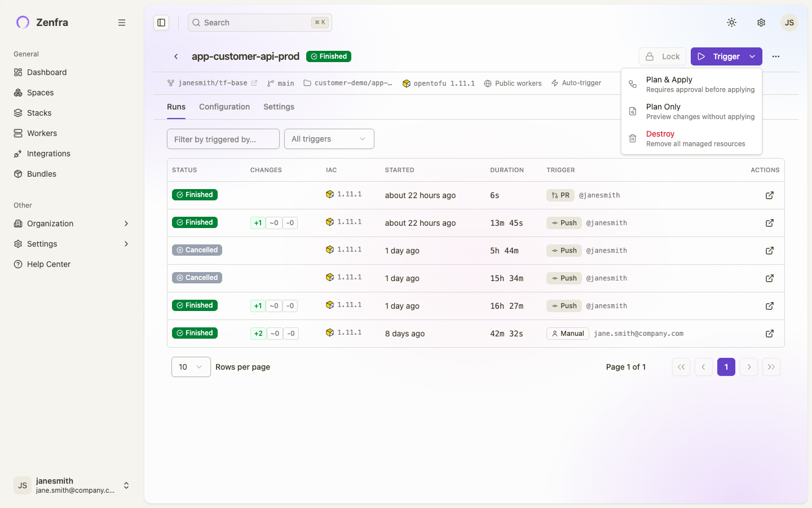
Task: Click the janesmith/tf-base repository external link icon
Action: point(254,82)
